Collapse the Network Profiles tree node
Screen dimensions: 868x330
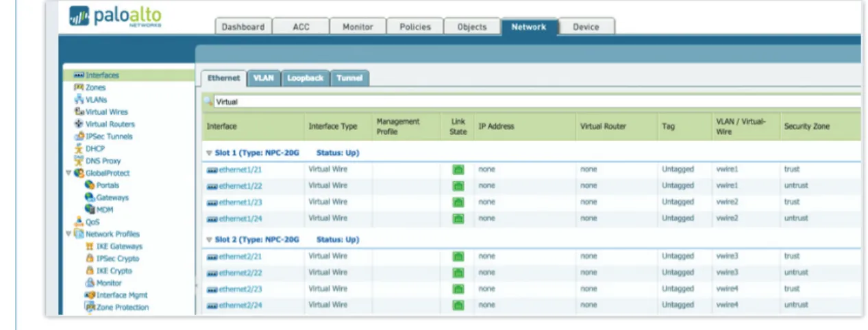69,234
